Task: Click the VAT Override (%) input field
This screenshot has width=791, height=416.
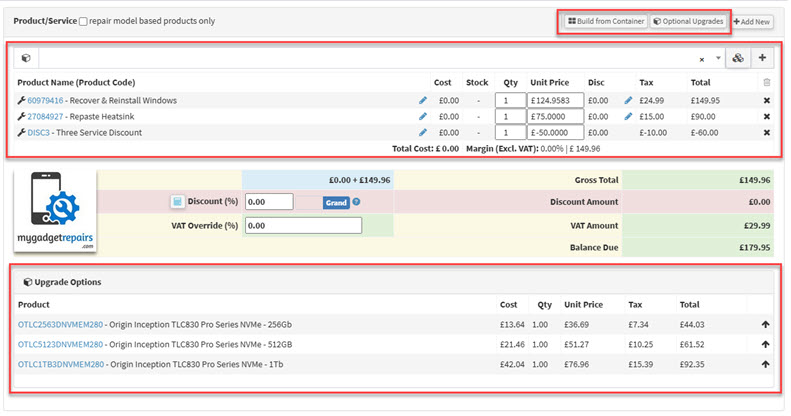Action: click(x=303, y=225)
